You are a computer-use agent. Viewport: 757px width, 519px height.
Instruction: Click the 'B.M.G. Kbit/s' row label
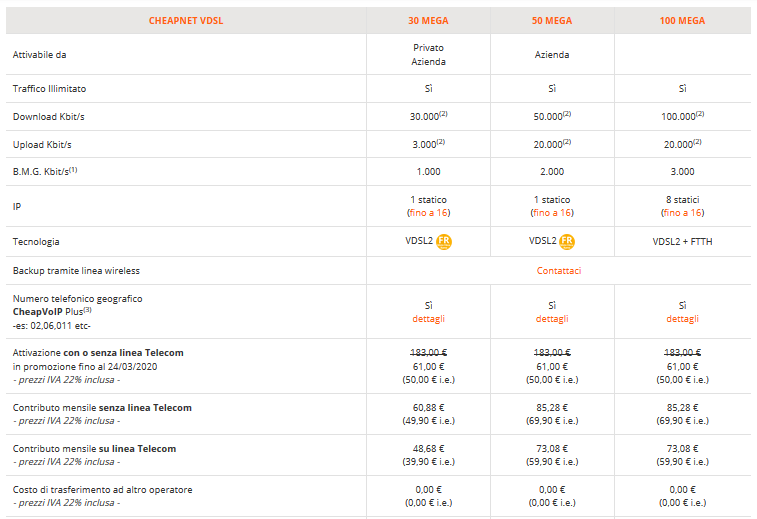45,171
